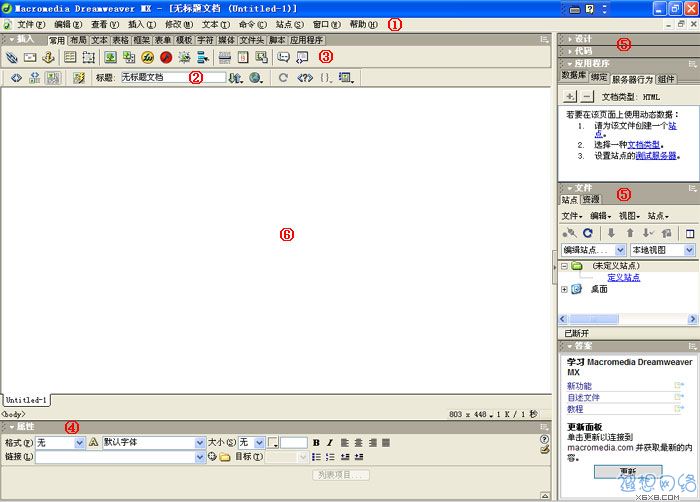Open File Management dropdown in document toolbar

[236, 78]
